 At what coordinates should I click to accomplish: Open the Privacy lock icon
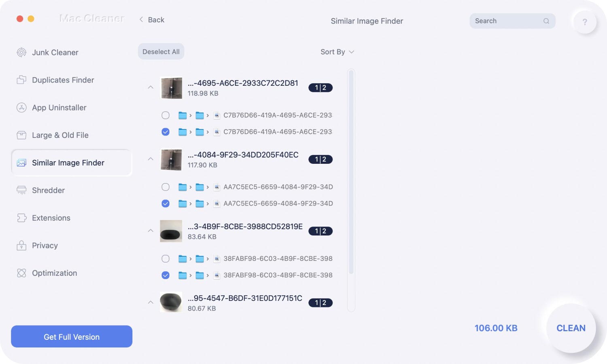[x=21, y=245]
